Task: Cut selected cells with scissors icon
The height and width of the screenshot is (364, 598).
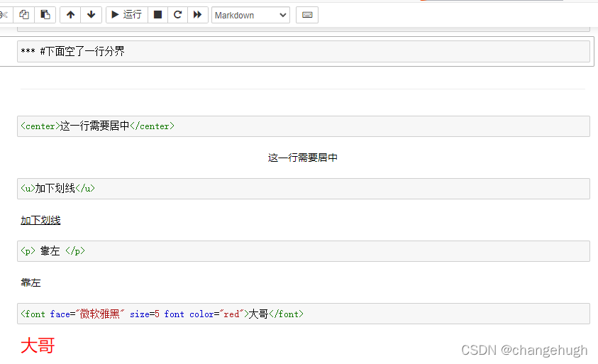Action: tap(4, 15)
